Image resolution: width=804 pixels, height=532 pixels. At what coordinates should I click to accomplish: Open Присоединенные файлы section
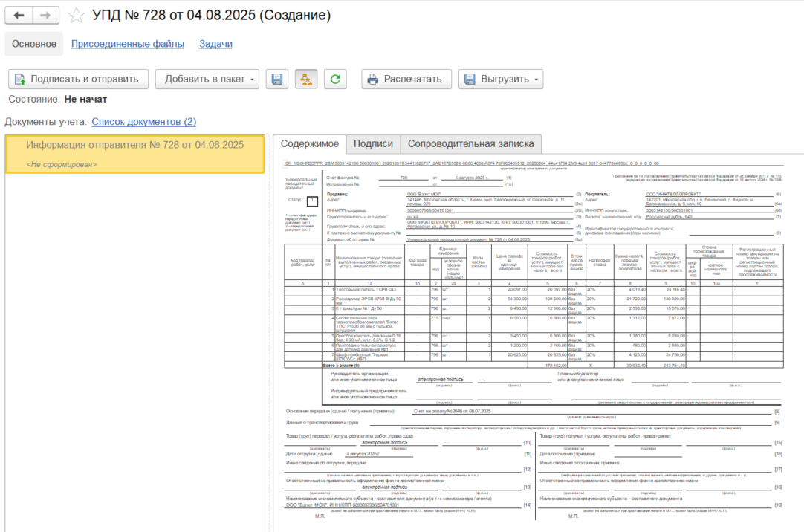click(x=128, y=44)
